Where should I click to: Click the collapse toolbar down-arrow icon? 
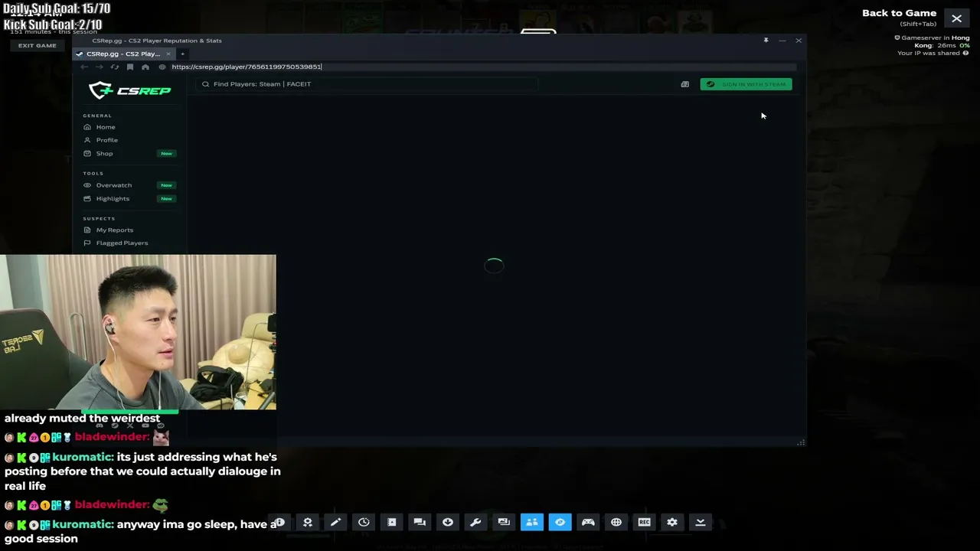[x=700, y=522]
